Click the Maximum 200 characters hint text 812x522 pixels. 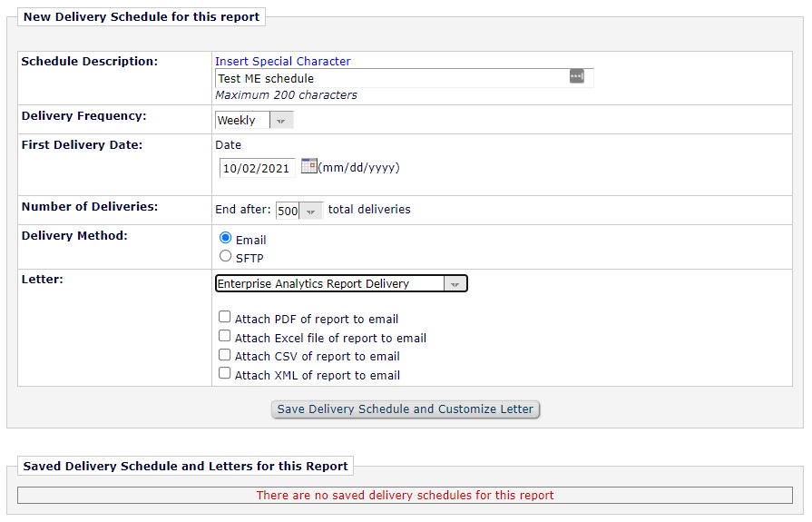point(286,94)
